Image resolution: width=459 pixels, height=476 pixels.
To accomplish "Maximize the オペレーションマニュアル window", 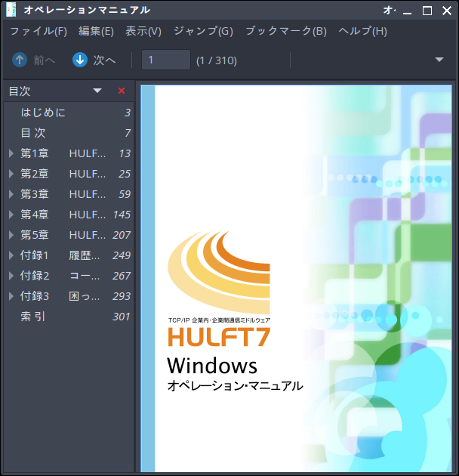I will pos(427,11).
